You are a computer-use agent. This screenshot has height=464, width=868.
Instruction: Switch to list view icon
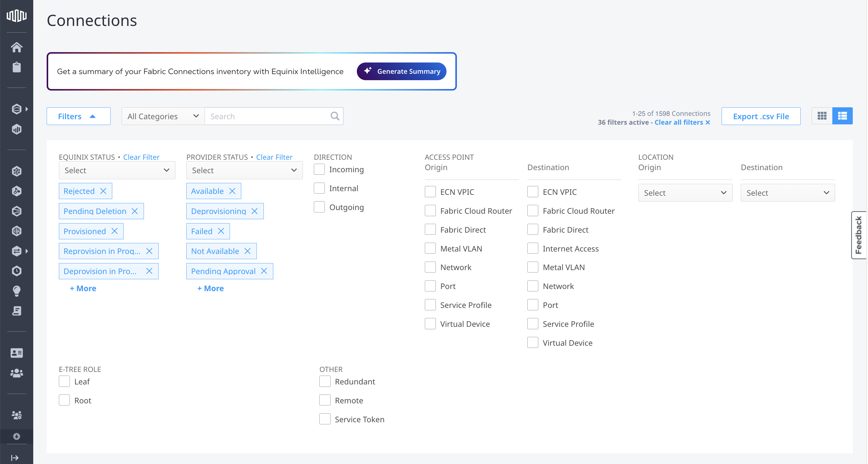tap(842, 116)
